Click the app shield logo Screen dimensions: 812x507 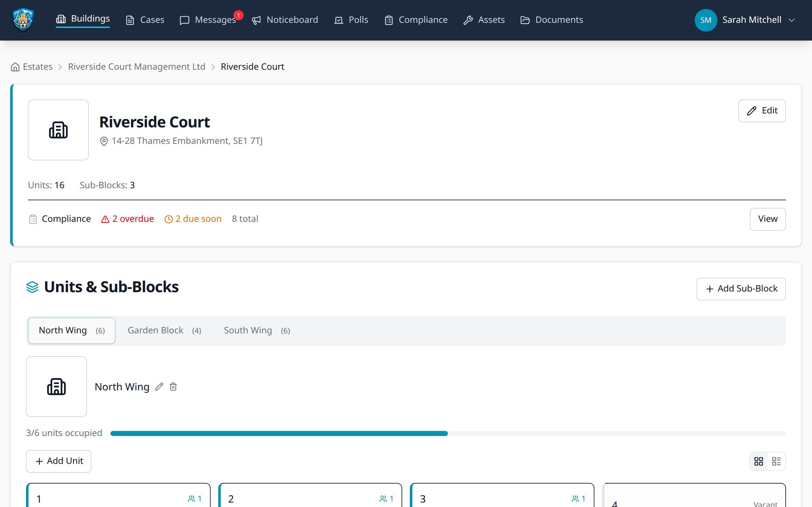(23, 20)
